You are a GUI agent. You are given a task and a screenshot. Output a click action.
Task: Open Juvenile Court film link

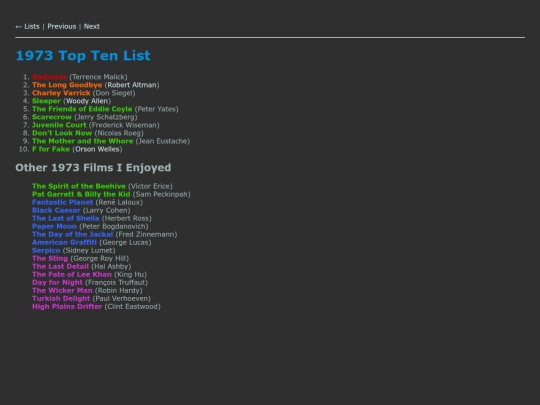[x=59, y=125]
